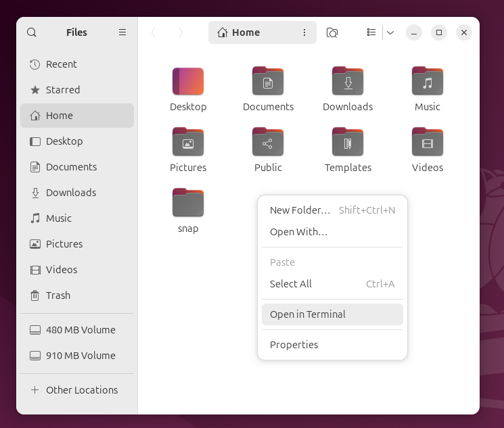Go back with the left arrow
This screenshot has width=504, height=428.
click(x=154, y=32)
